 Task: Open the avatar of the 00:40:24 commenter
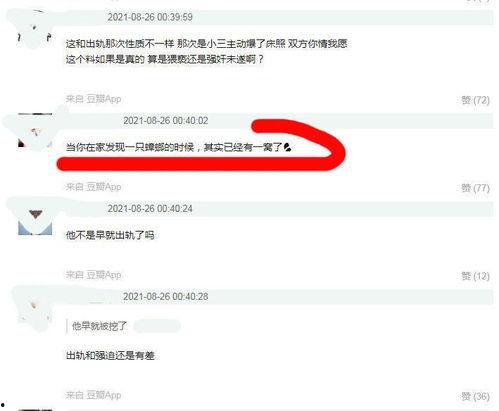[x=35, y=219]
